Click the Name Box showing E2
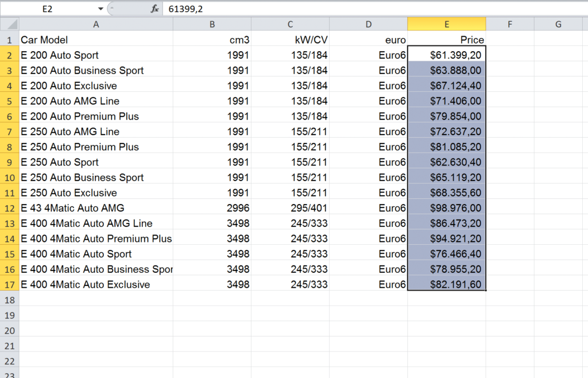This screenshot has width=588, height=378. coord(48,9)
